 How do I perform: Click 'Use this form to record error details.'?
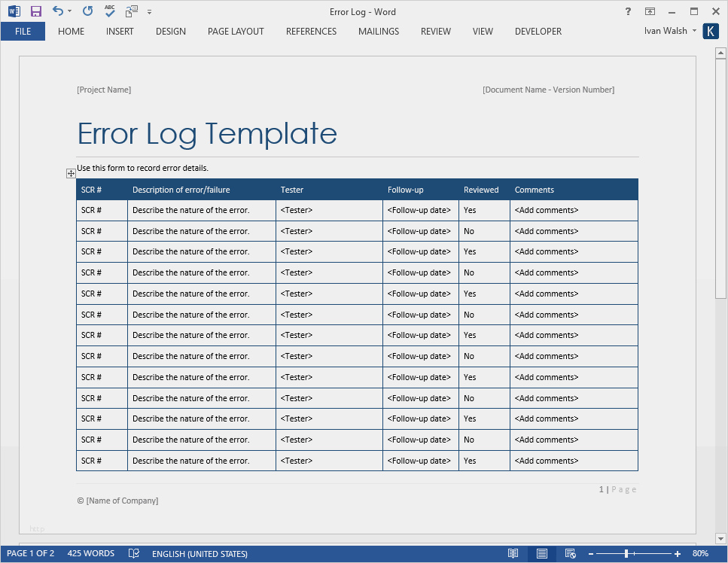(142, 168)
